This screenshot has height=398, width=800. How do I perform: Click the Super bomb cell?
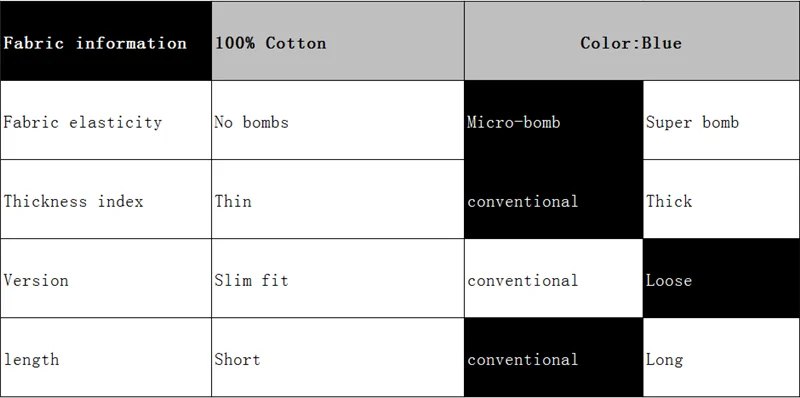tap(721, 120)
